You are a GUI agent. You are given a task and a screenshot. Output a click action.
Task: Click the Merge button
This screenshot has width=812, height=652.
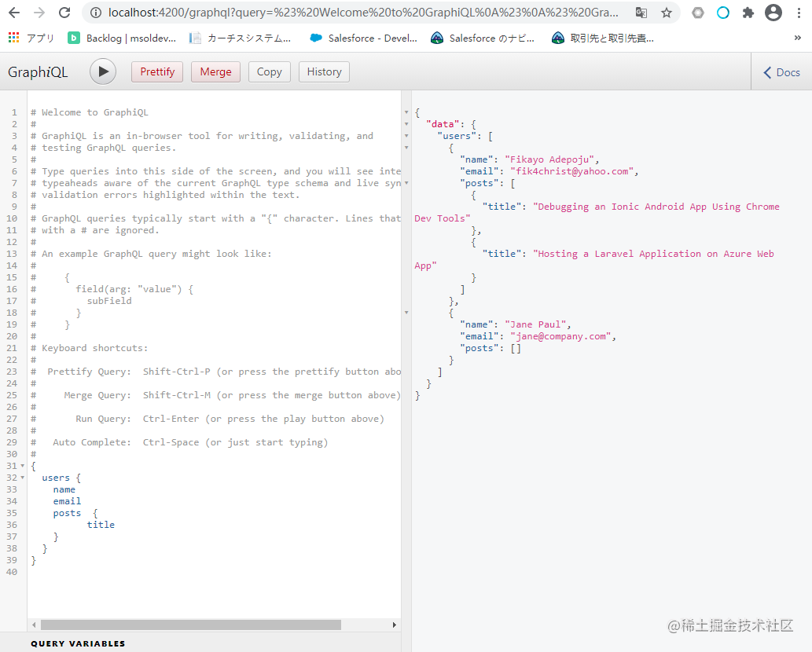215,71
